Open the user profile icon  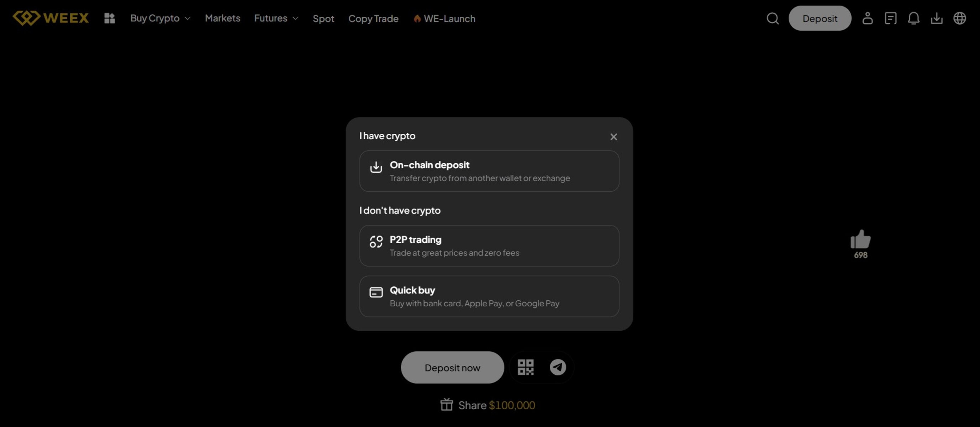(868, 18)
